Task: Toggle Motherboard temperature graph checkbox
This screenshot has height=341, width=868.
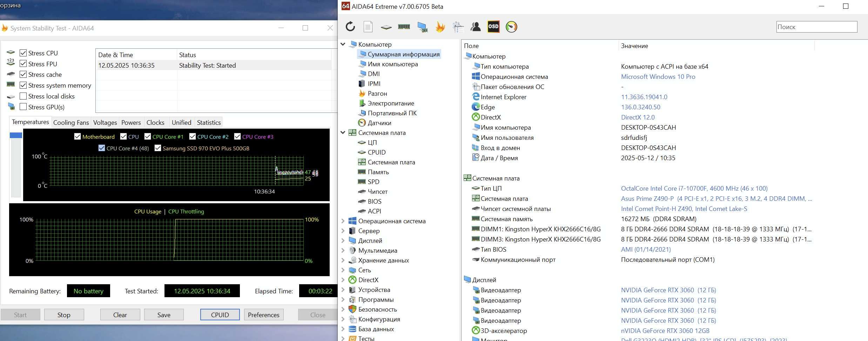Action: (x=78, y=136)
